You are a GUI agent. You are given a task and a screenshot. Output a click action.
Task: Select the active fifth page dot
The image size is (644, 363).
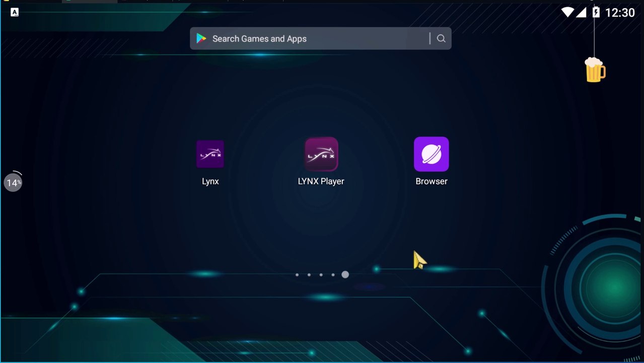point(345,275)
